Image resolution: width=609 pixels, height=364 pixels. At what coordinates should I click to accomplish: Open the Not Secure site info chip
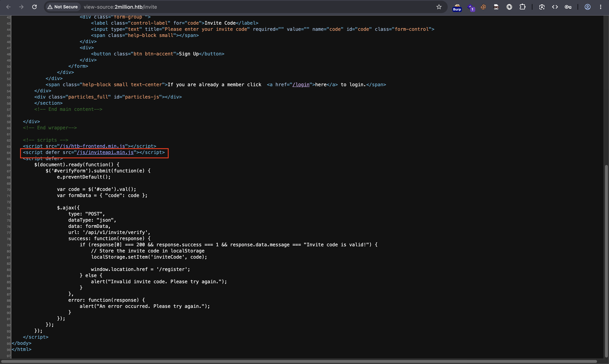click(x=63, y=7)
